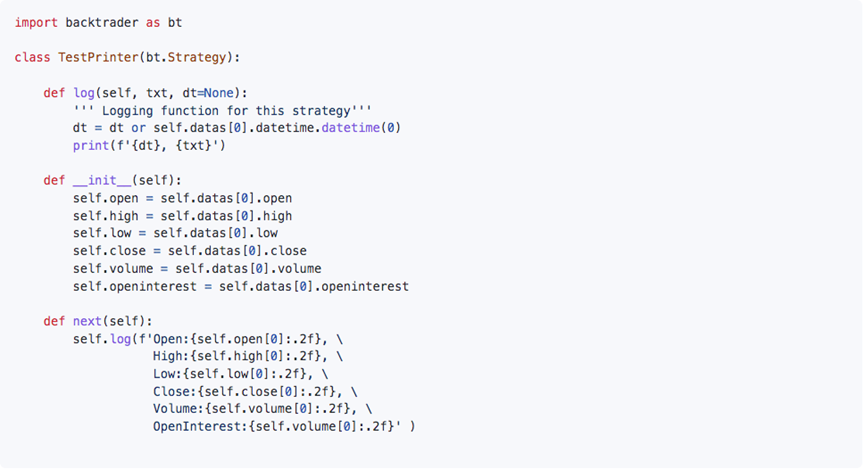
Task: Click the Close:{self.close[0]:.2f} line
Action: (255, 391)
